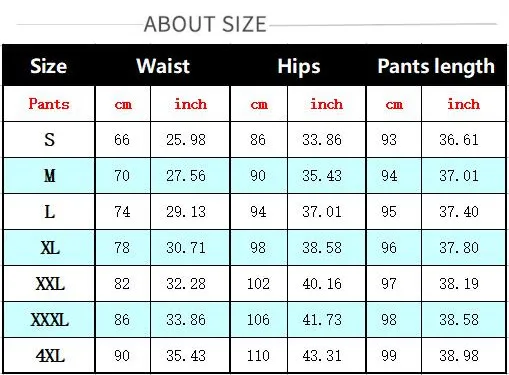Click the Hips column header
Image resolution: width=509 pixels, height=375 pixels.
tap(299, 66)
